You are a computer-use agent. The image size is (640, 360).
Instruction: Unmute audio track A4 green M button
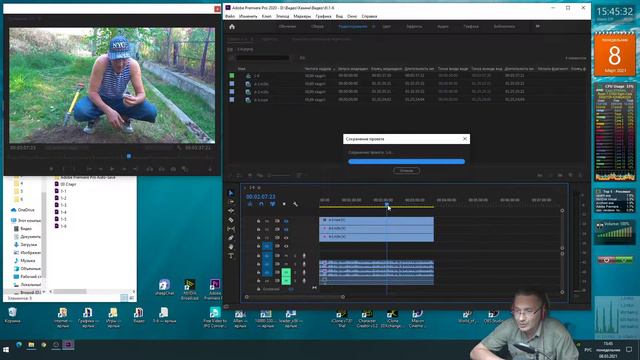click(286, 280)
